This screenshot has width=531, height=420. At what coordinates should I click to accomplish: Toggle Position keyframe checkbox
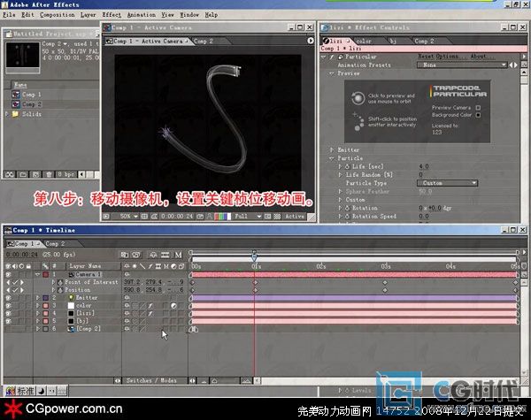(x=15, y=290)
